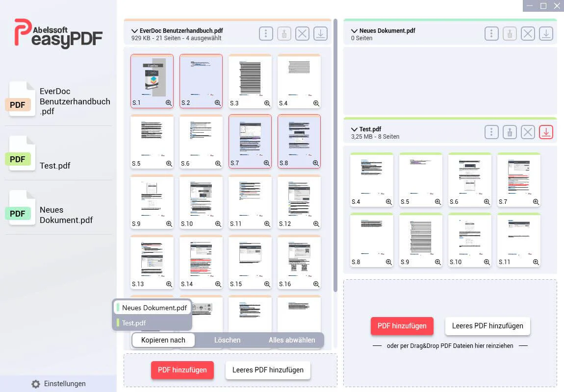This screenshot has width=564, height=392.
Task: Collapse EverDoc Benutzerhandbuch.pdf panel chevron
Action: (x=134, y=31)
